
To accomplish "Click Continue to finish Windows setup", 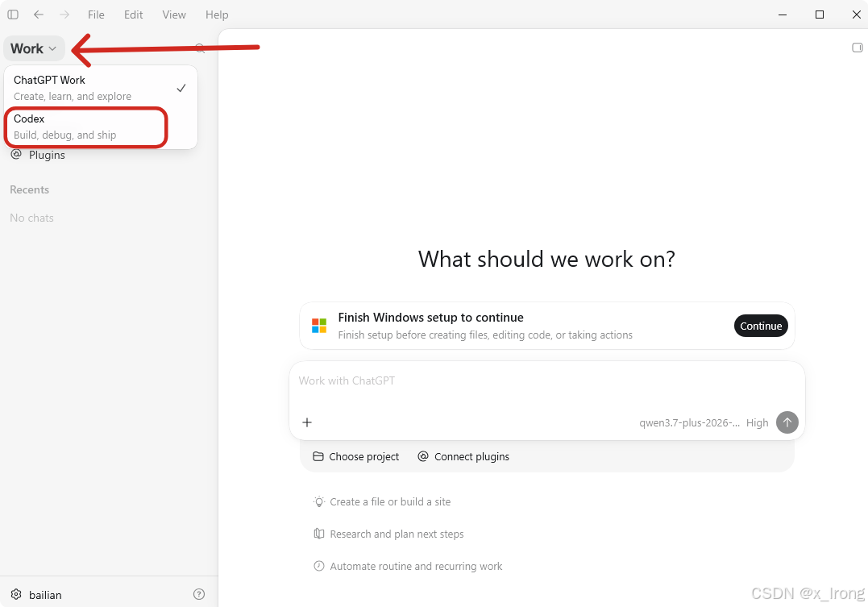I will point(761,326).
